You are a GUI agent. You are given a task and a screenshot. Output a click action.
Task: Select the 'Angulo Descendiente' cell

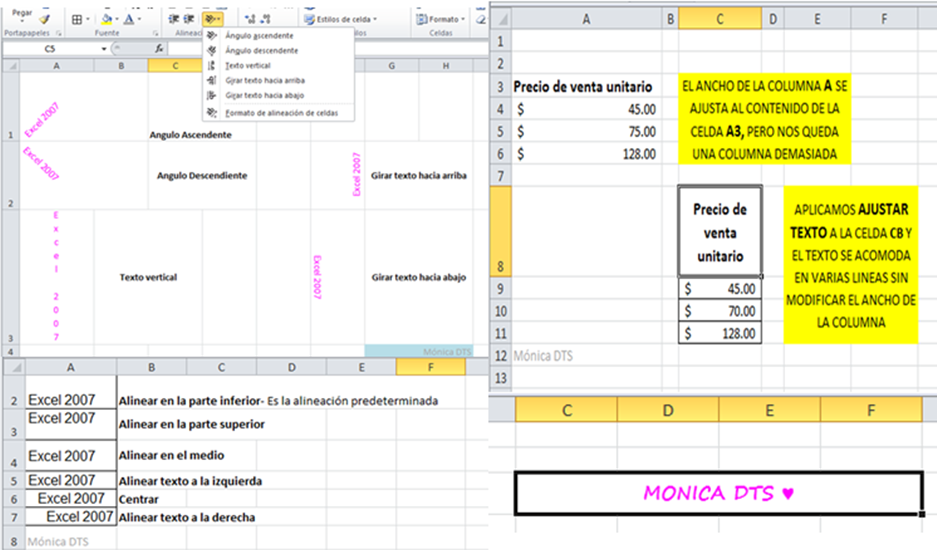(202, 175)
